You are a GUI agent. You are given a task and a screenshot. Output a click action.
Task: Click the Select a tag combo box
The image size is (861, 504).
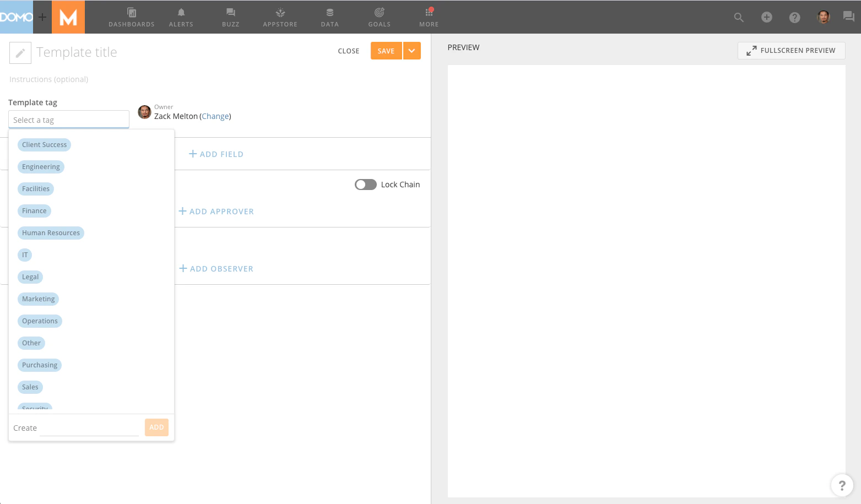pyautogui.click(x=69, y=120)
